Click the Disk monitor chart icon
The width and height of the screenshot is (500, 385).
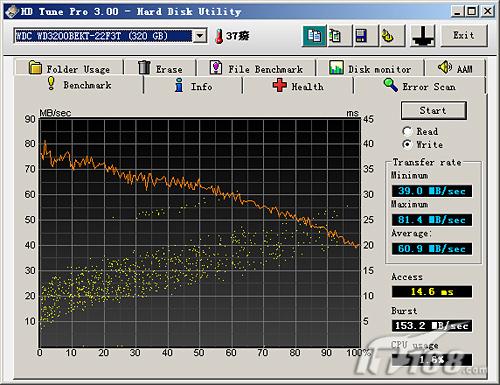point(336,67)
